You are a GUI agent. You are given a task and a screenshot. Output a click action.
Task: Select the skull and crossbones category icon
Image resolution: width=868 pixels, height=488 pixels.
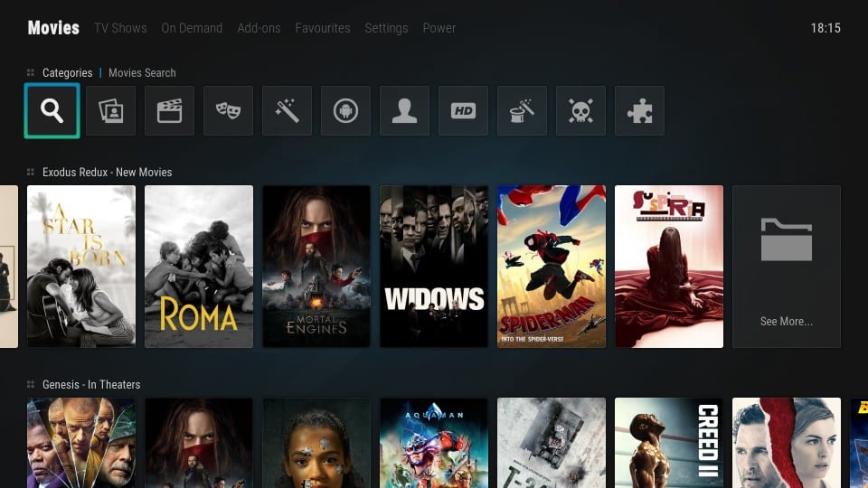tap(580, 110)
